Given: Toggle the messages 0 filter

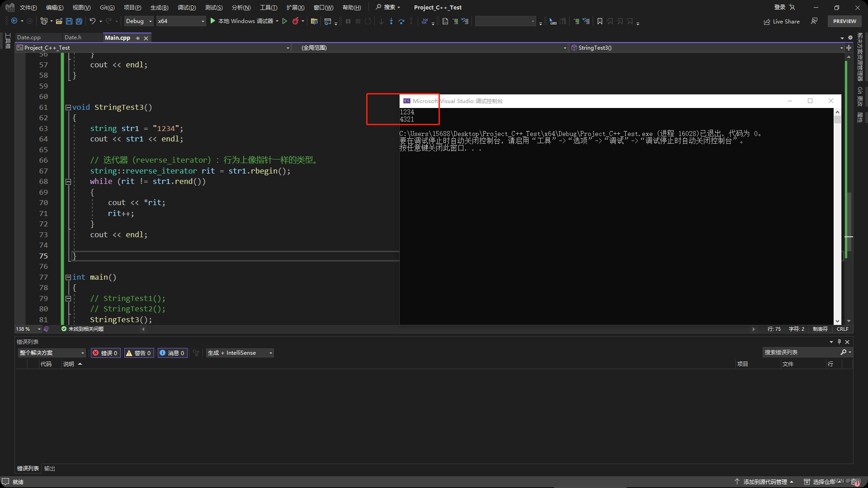Looking at the screenshot, I should click(172, 353).
